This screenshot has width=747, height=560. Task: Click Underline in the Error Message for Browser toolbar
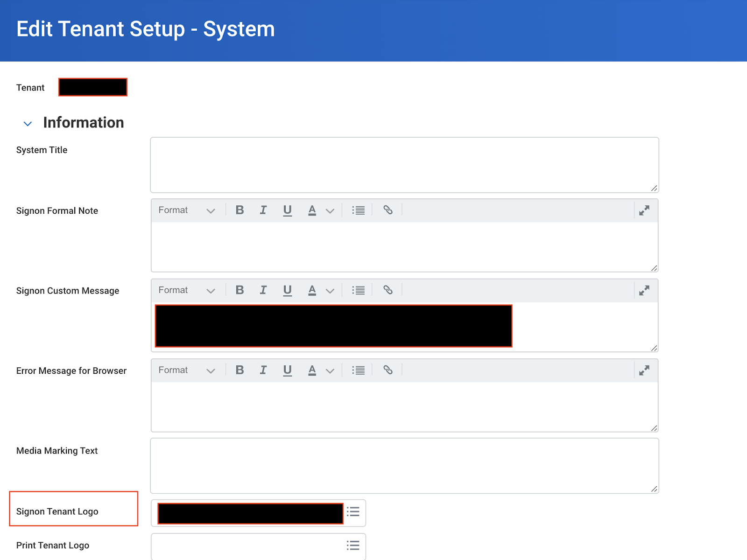287,370
